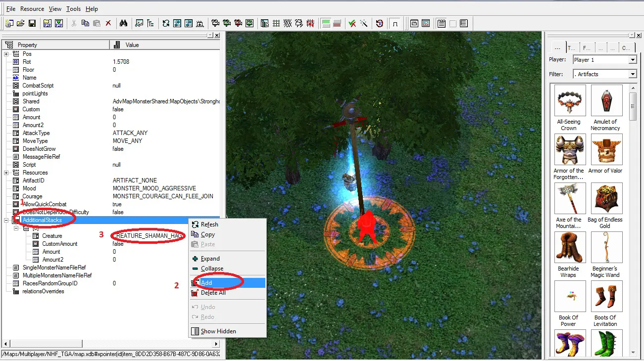This screenshot has width=644, height=361.
Task: Click the ARTIFACT_NONE value
Action: [x=134, y=180]
